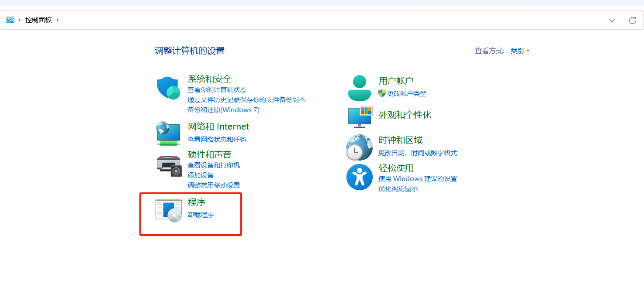Click the User Accounts person icon

pyautogui.click(x=359, y=88)
